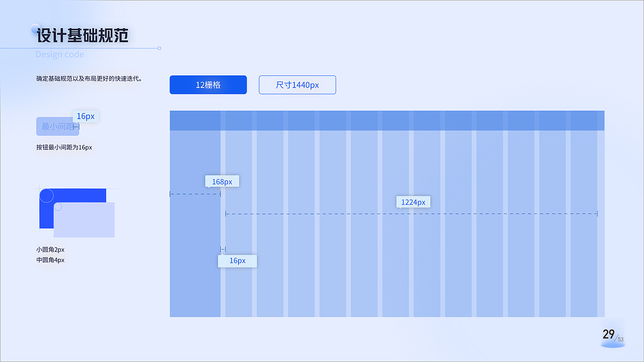
Task: Click the small square handle ending the title line
Action: click(159, 48)
